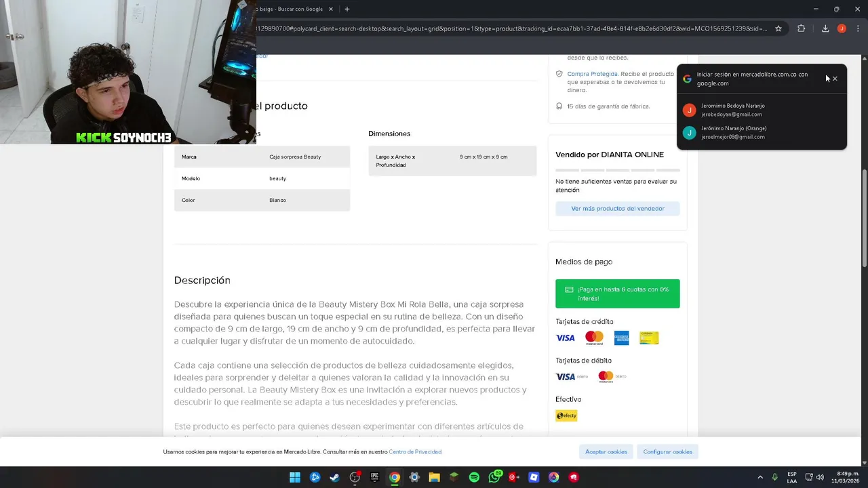Image resolution: width=868 pixels, height=488 pixels.
Task: Click Medios de pago heading
Action: (x=584, y=262)
